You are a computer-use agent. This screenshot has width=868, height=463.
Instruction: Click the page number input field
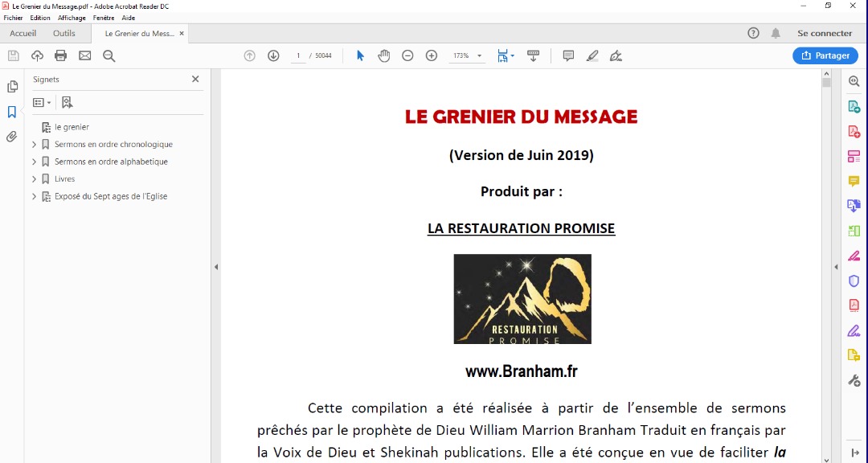click(x=298, y=55)
